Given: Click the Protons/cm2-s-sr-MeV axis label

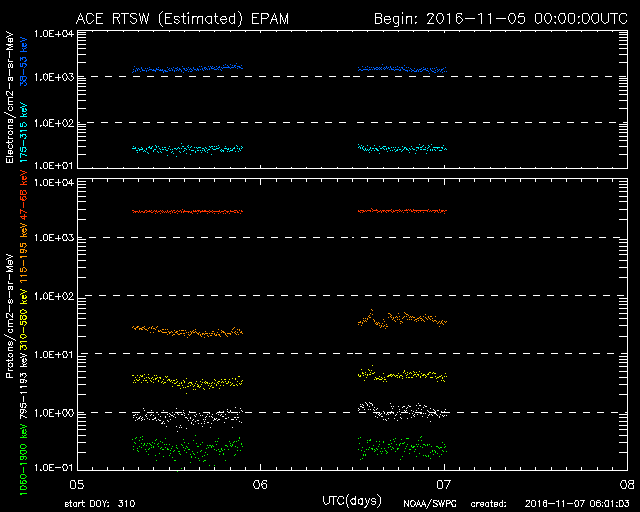Looking at the screenshot, I should (10, 325).
